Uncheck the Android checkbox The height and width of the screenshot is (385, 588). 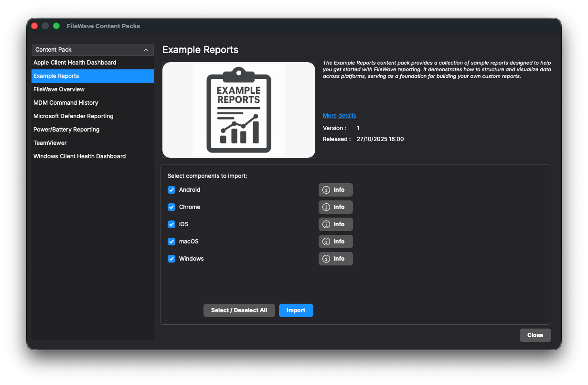(x=171, y=190)
